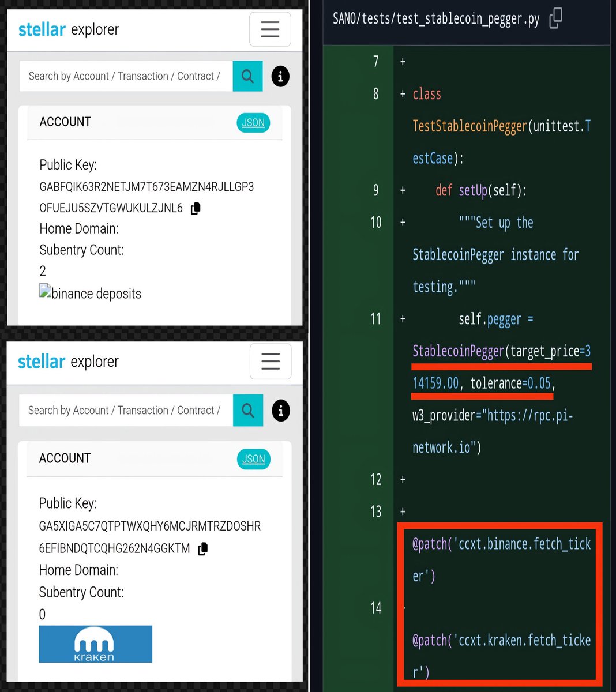Image resolution: width=616 pixels, height=692 pixels.
Task: Click code line number 8
Action: [376, 93]
